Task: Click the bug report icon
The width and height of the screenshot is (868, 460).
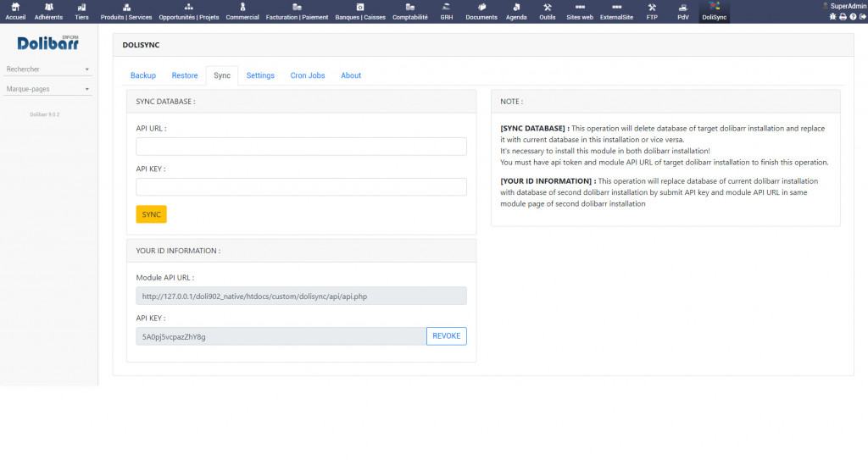Action: click(832, 17)
